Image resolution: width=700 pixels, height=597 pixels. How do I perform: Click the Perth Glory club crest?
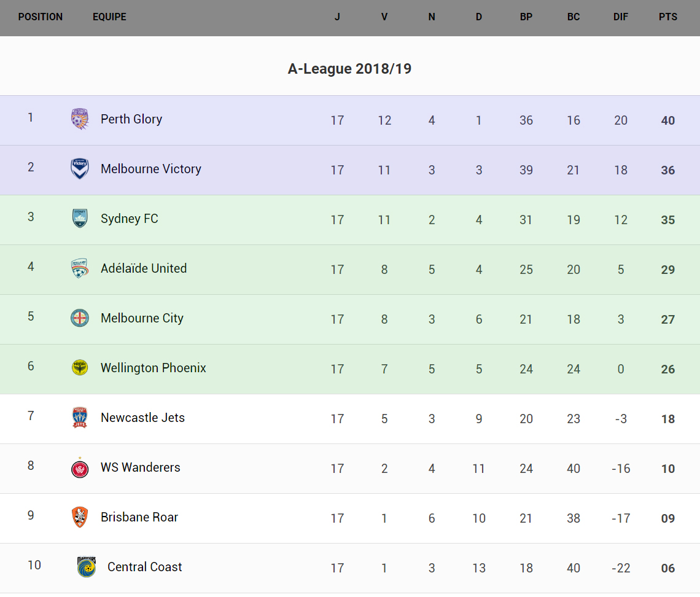[80, 119]
